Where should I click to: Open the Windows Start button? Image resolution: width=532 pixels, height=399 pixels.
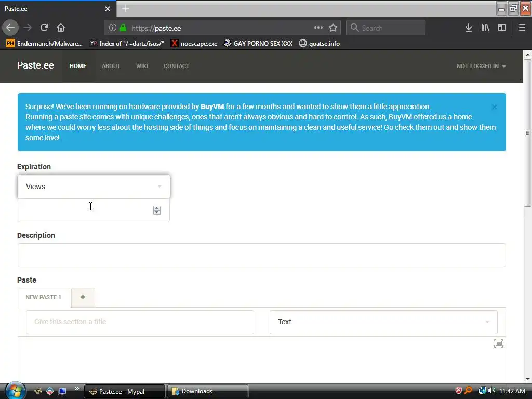click(x=15, y=391)
